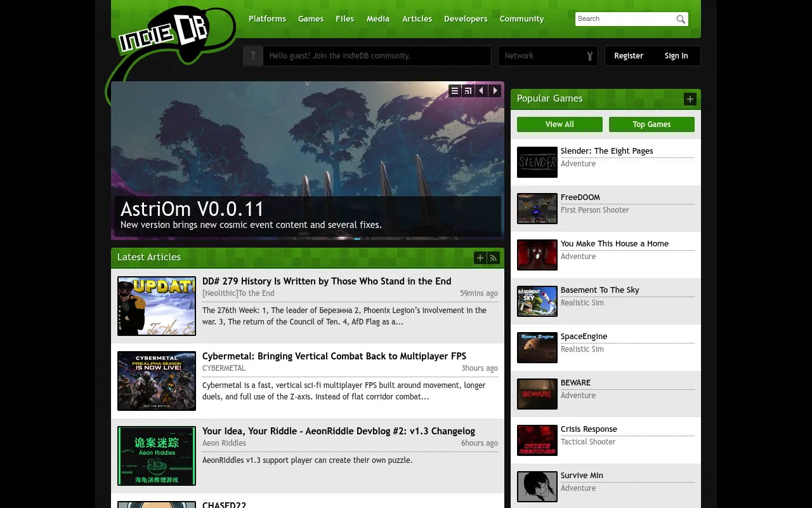Open the Files menu

point(345,19)
